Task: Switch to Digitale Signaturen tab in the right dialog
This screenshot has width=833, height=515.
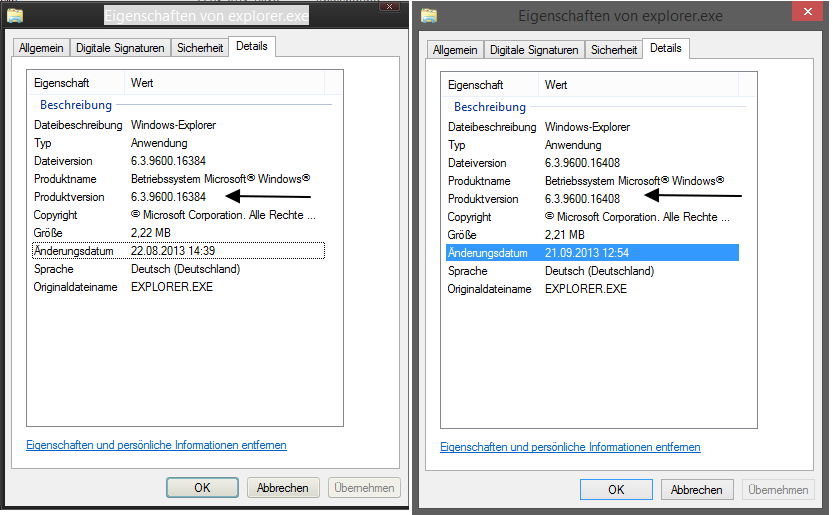Action: click(534, 50)
